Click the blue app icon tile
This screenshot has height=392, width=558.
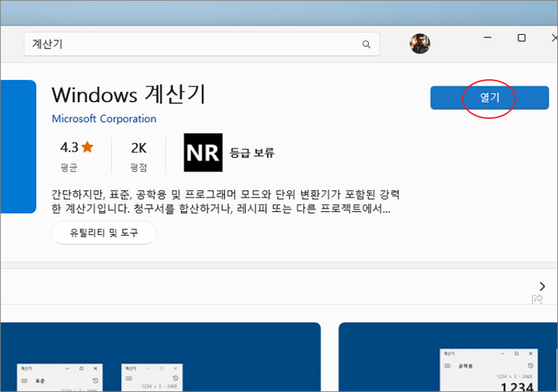[18, 147]
